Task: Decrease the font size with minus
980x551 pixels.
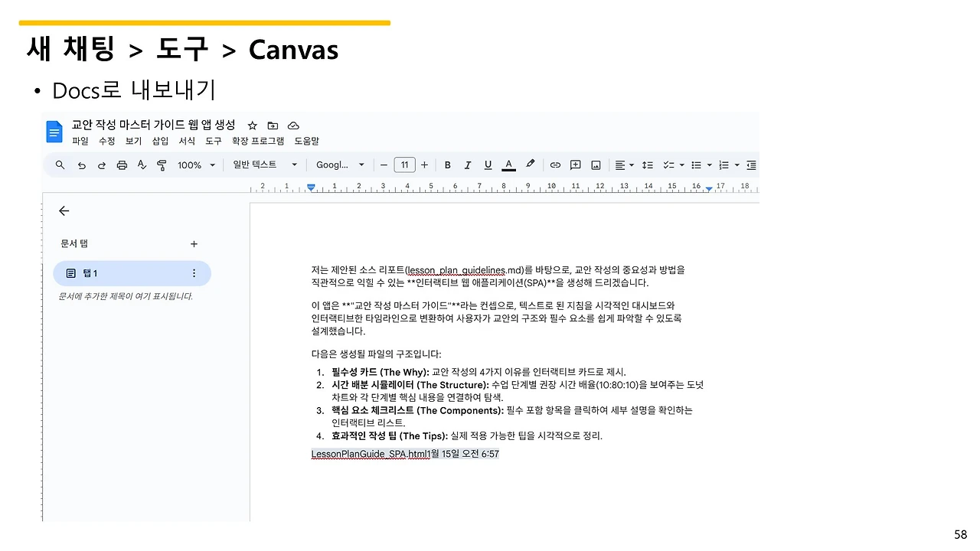Action: (x=384, y=165)
